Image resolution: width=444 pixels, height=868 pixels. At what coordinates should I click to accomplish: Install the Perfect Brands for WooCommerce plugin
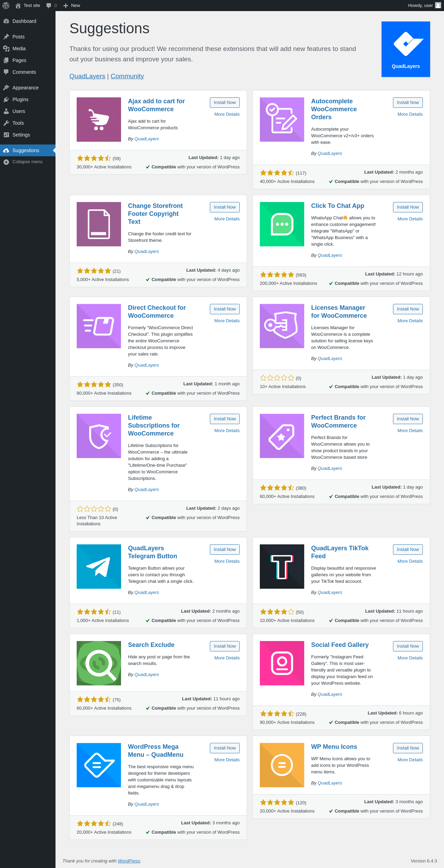408,419
